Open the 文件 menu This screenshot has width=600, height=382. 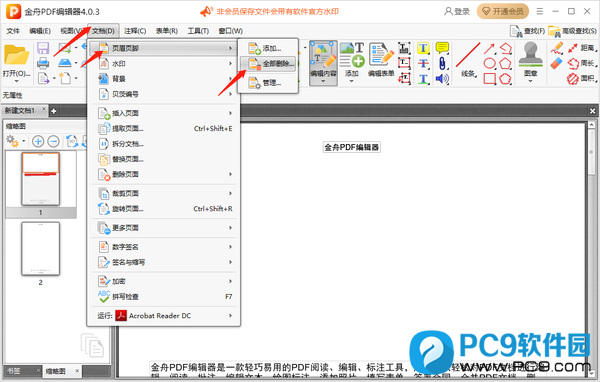point(13,31)
